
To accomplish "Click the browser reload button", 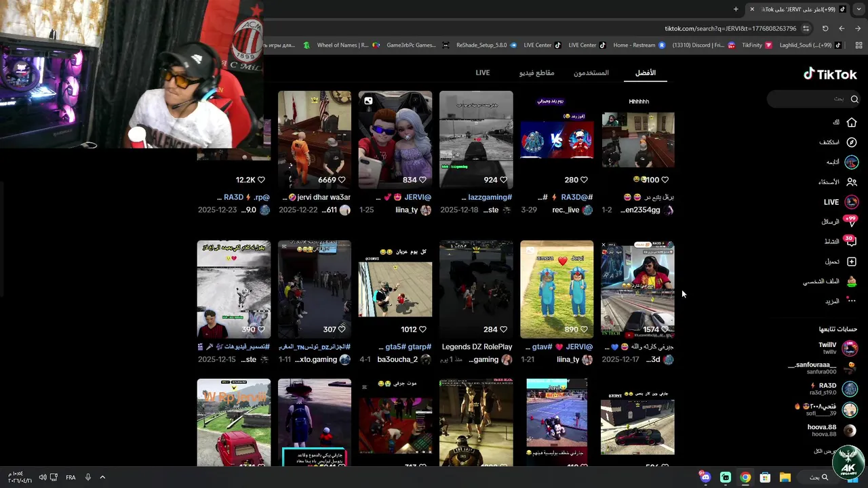I will (x=825, y=28).
